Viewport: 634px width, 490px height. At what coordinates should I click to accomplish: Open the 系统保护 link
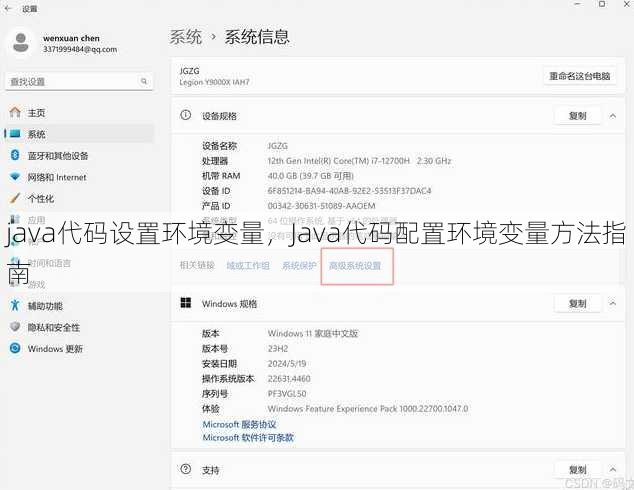299,266
